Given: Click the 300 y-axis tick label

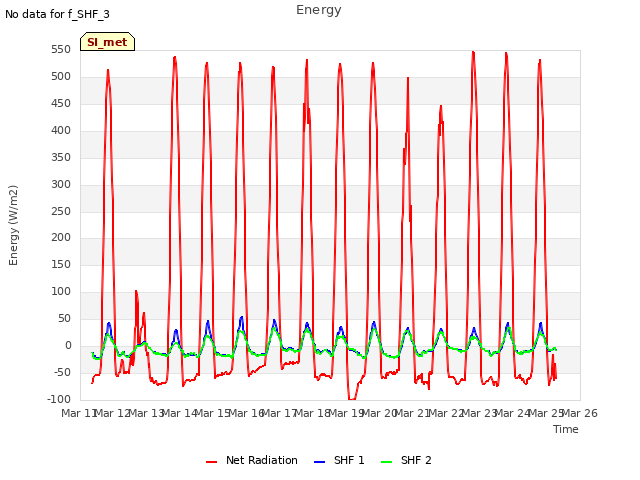Looking at the screenshot, I should point(61,184).
